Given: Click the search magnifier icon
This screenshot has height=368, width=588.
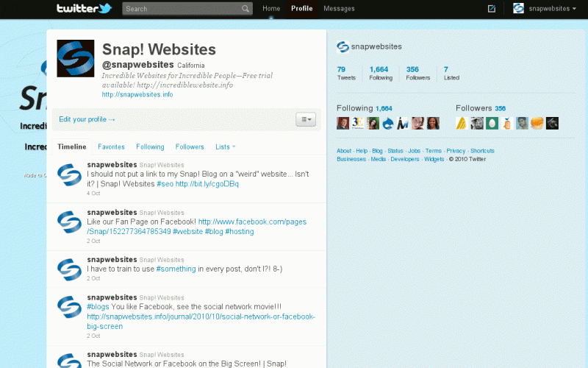Looking at the screenshot, I should pyautogui.click(x=246, y=9).
